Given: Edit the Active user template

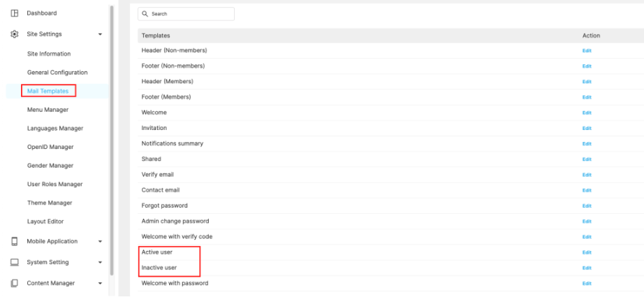Looking at the screenshot, I should coord(587,252).
